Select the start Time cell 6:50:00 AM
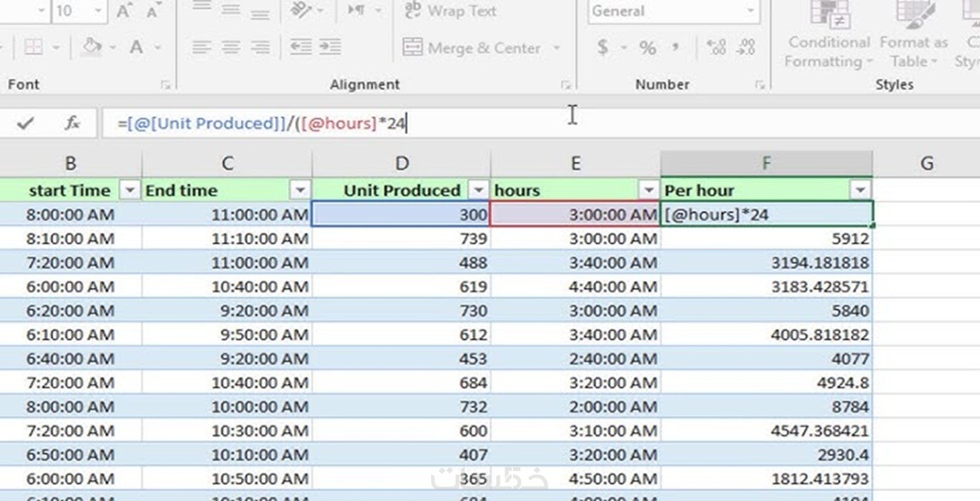 71,455
